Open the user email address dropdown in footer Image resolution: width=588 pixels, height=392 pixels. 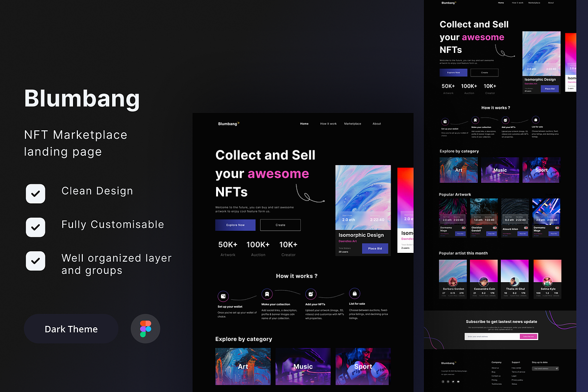(545, 368)
